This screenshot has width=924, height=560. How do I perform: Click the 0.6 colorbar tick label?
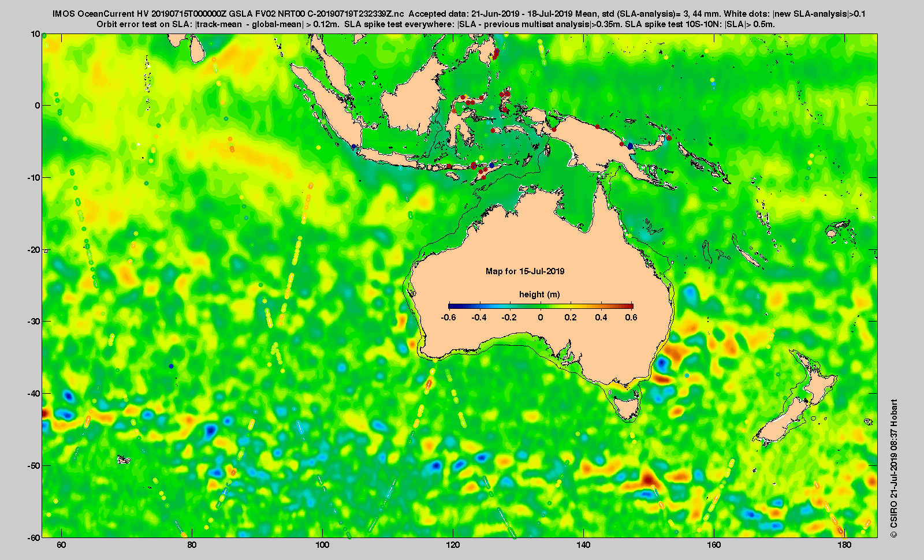(x=631, y=318)
